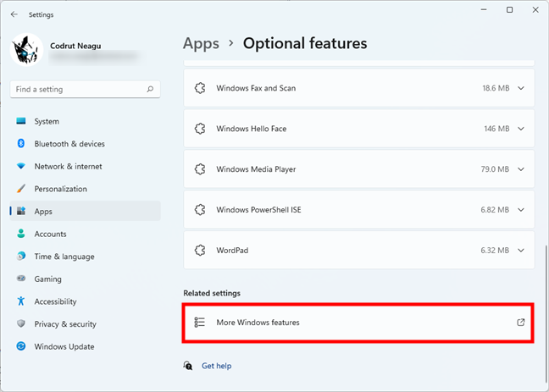Click the Get help chat icon

tap(188, 366)
